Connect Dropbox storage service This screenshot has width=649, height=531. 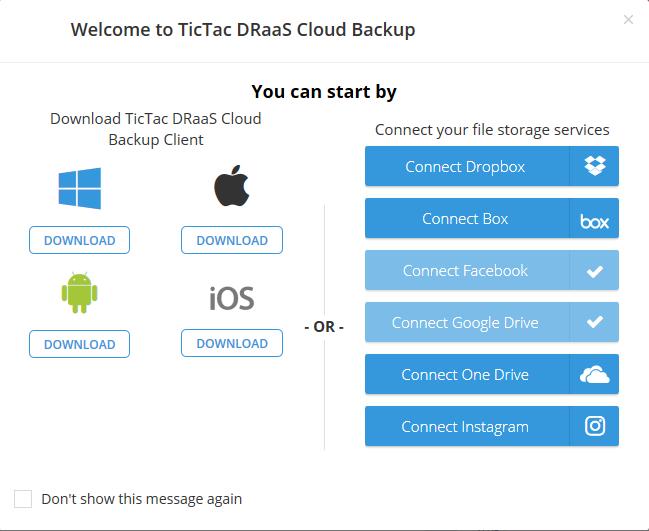pyautogui.click(x=492, y=166)
